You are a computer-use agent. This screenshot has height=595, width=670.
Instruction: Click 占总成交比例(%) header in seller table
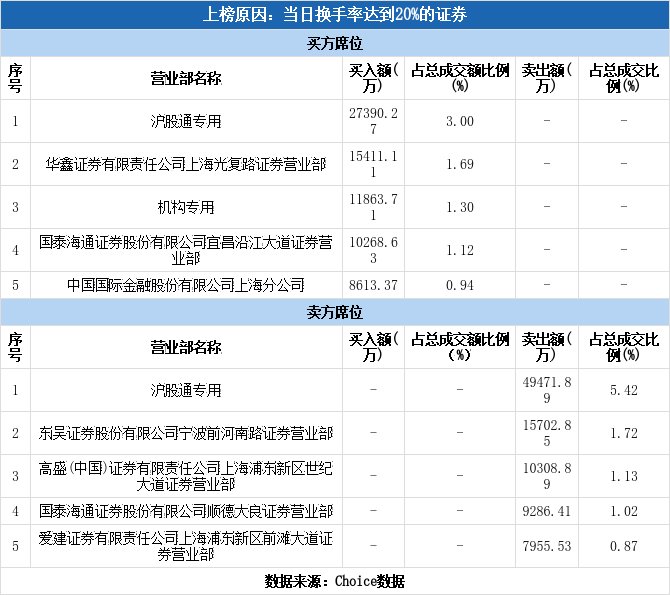(624, 347)
